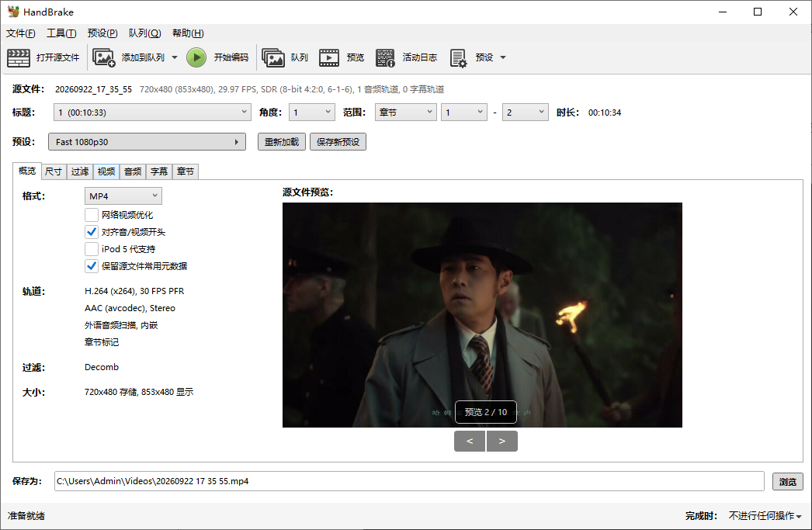This screenshot has height=530, width=812.
Task: Click the Decomb filter text
Action: (x=102, y=367)
